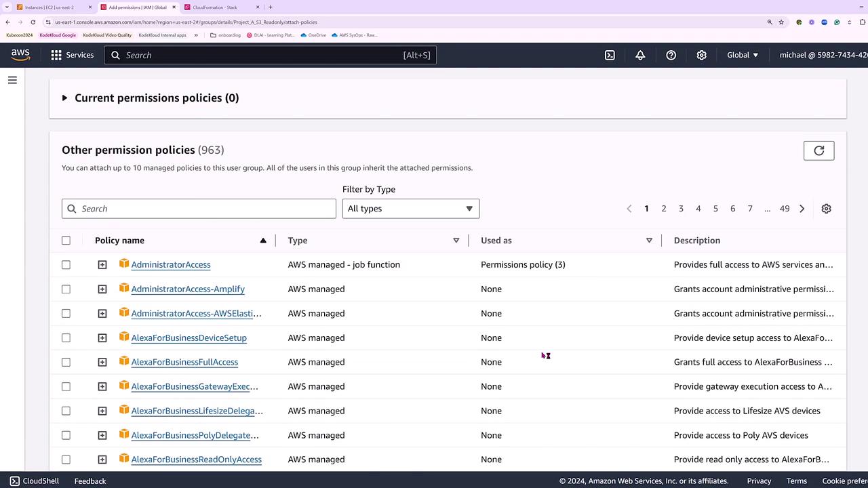Image resolution: width=868 pixels, height=488 pixels.
Task: Check the AlexaForBusinessReadOnlyAccess checkbox
Action: click(x=66, y=460)
